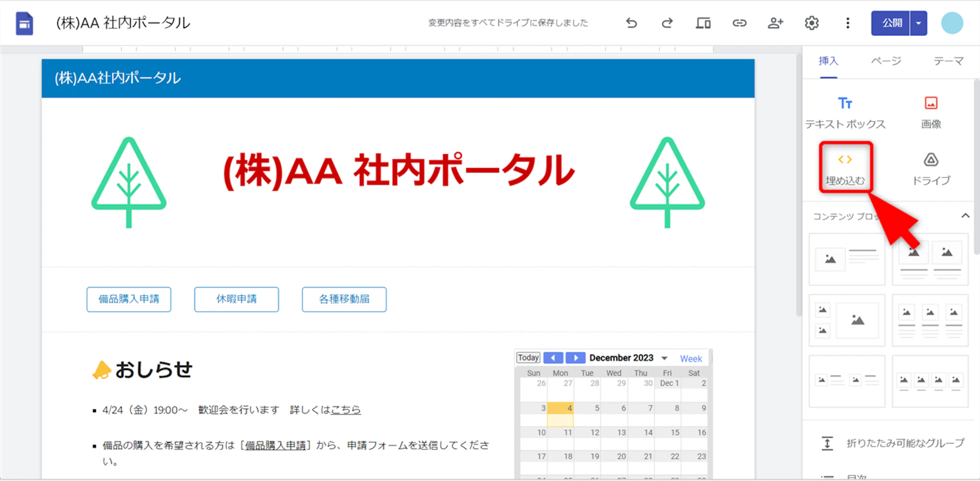The width and height of the screenshot is (980, 481).
Task: Select the 埋め込む embed option
Action: coord(845,168)
